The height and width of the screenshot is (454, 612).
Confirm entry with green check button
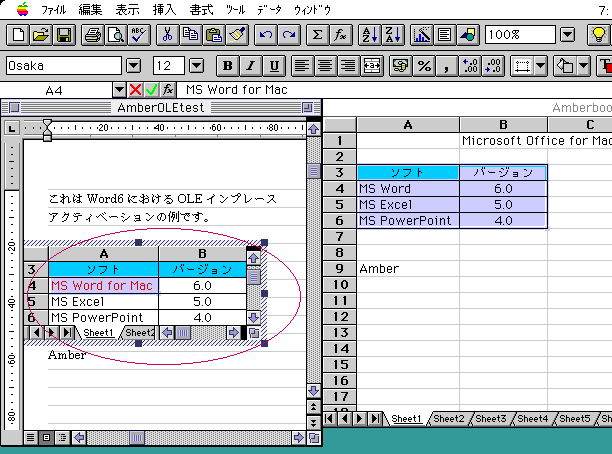[x=151, y=90]
